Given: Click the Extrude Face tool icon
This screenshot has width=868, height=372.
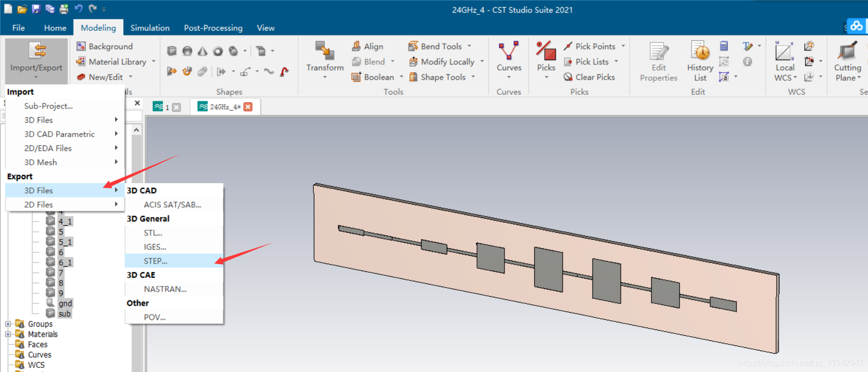Looking at the screenshot, I should (172, 72).
